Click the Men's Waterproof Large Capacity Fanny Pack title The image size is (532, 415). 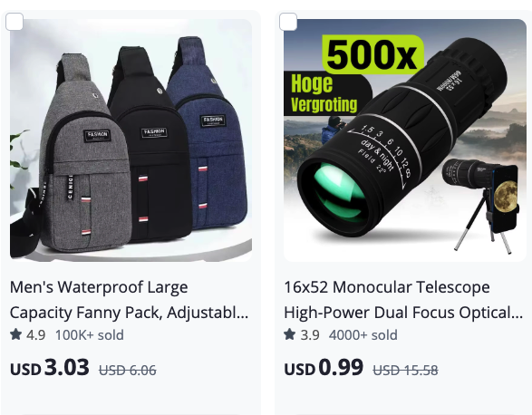coord(129,300)
